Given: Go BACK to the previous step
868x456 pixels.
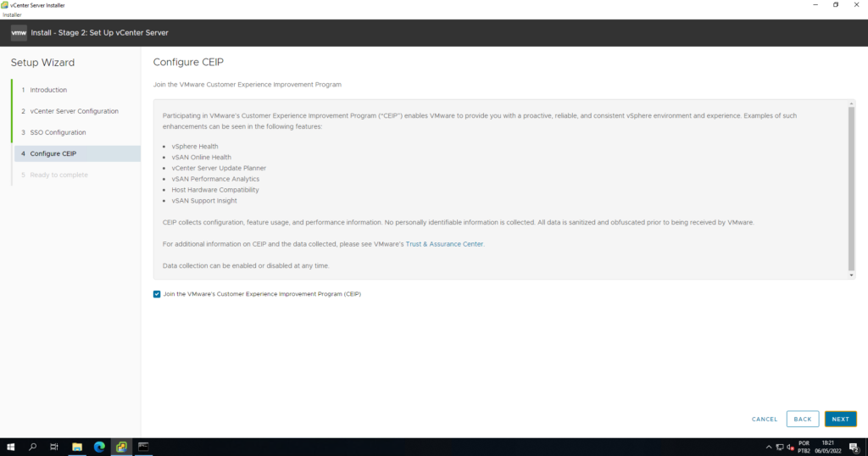Looking at the screenshot, I should 803,419.
